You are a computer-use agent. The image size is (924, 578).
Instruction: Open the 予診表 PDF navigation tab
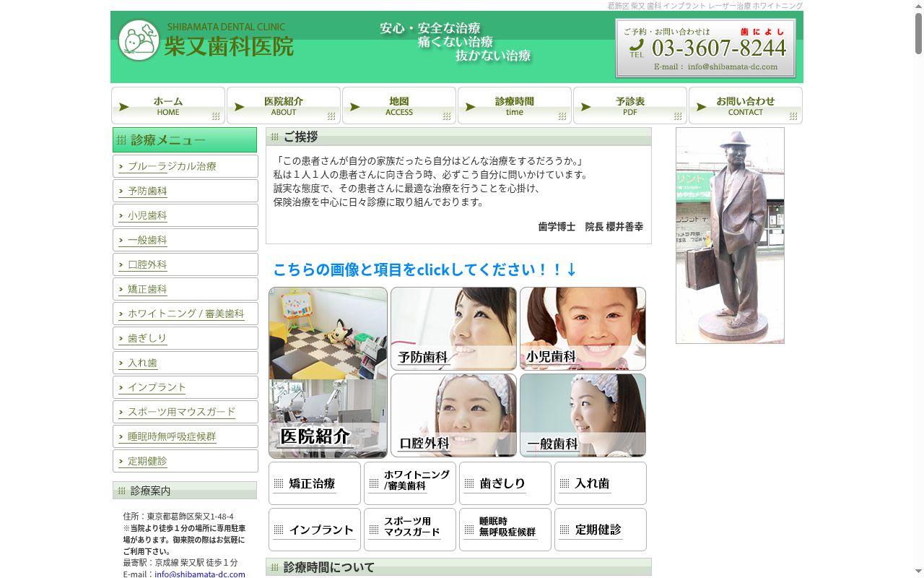(x=630, y=105)
